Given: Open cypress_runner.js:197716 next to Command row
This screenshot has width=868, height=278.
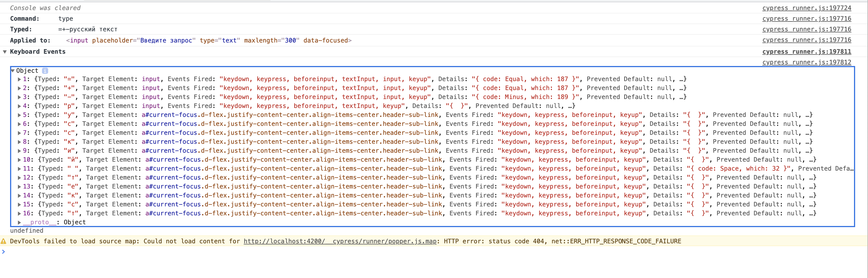Looking at the screenshot, I should click(807, 18).
